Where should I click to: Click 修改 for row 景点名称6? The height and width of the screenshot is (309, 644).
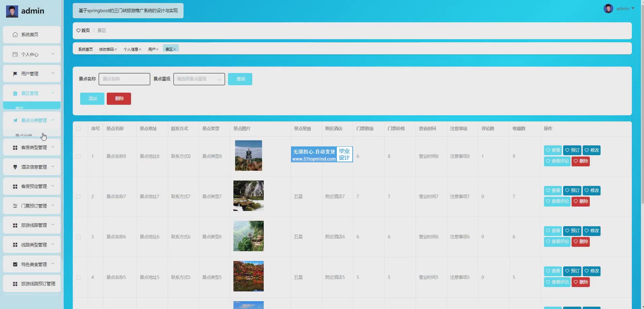tap(592, 231)
